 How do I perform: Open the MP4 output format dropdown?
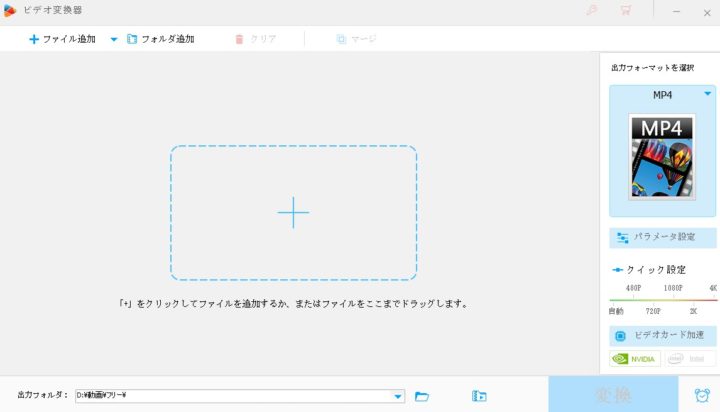tap(708, 94)
